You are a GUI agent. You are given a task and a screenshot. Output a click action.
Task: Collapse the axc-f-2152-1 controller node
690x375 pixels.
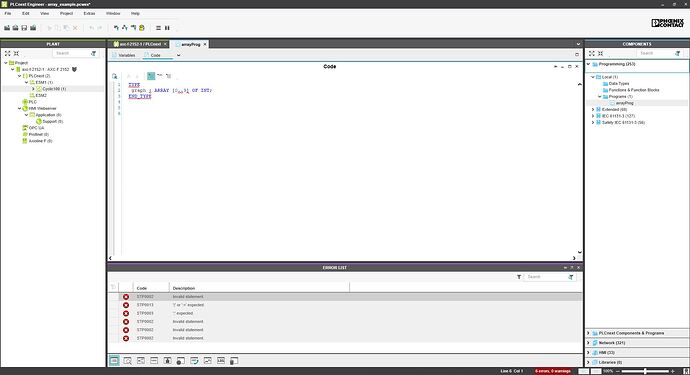12,70
